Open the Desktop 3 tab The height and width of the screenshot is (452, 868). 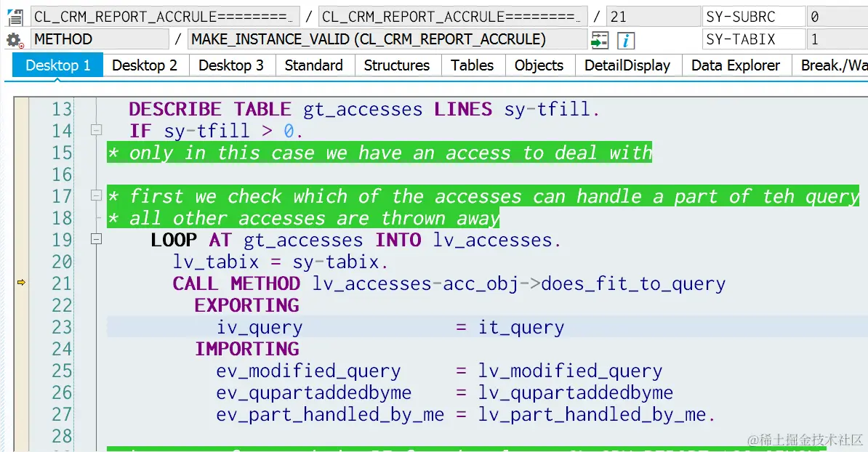pyautogui.click(x=231, y=65)
